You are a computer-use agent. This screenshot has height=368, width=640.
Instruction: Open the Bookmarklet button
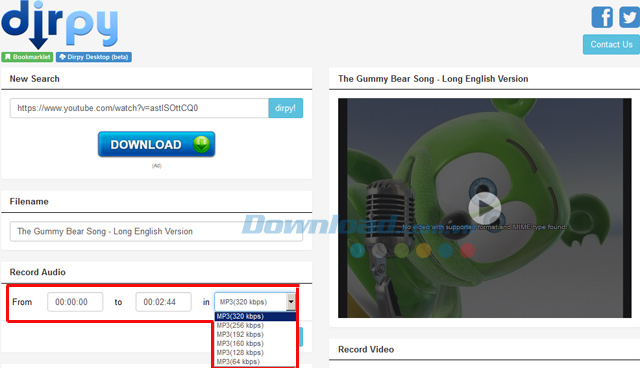(27, 57)
